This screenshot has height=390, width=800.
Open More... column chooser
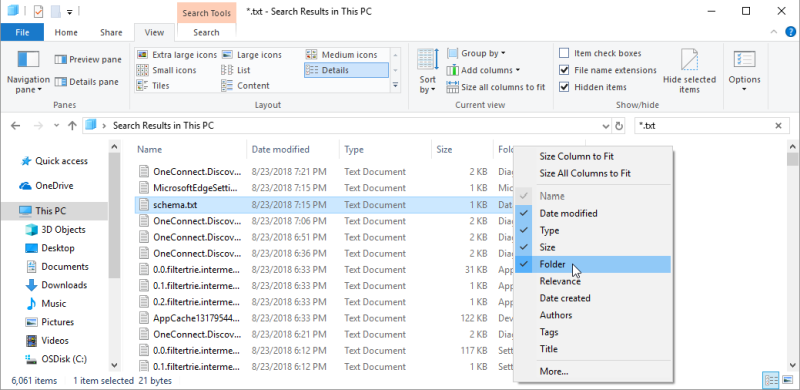click(593, 372)
